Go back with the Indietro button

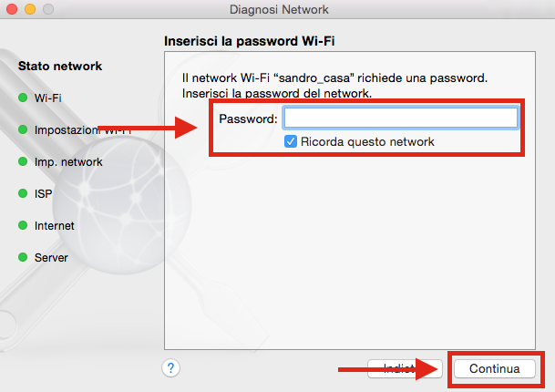pos(405,368)
